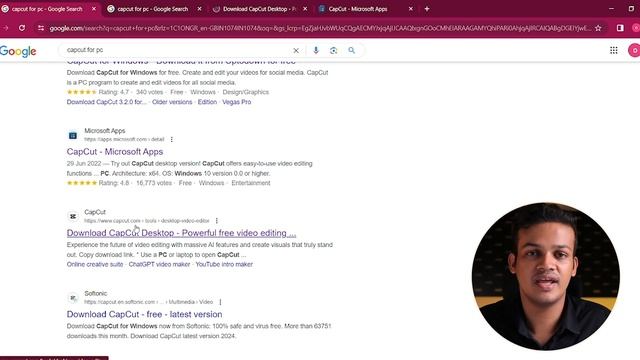Open the YouTube intro maker sitelink

224,264
